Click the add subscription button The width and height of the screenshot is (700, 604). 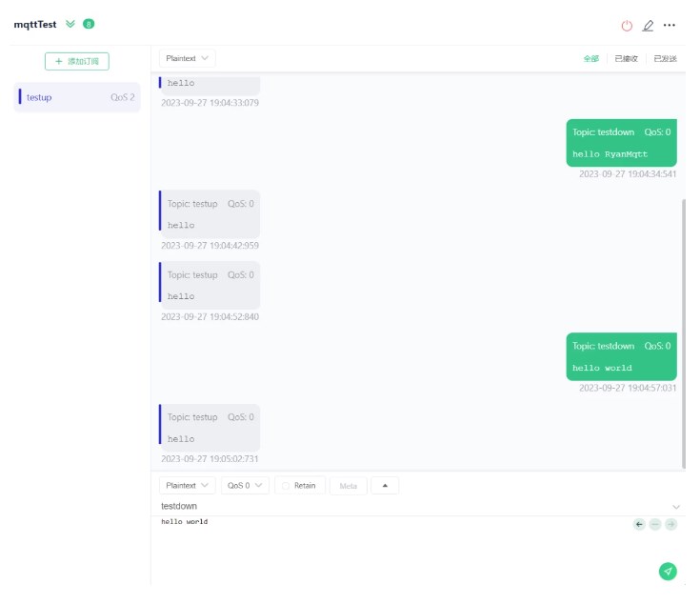click(x=77, y=61)
